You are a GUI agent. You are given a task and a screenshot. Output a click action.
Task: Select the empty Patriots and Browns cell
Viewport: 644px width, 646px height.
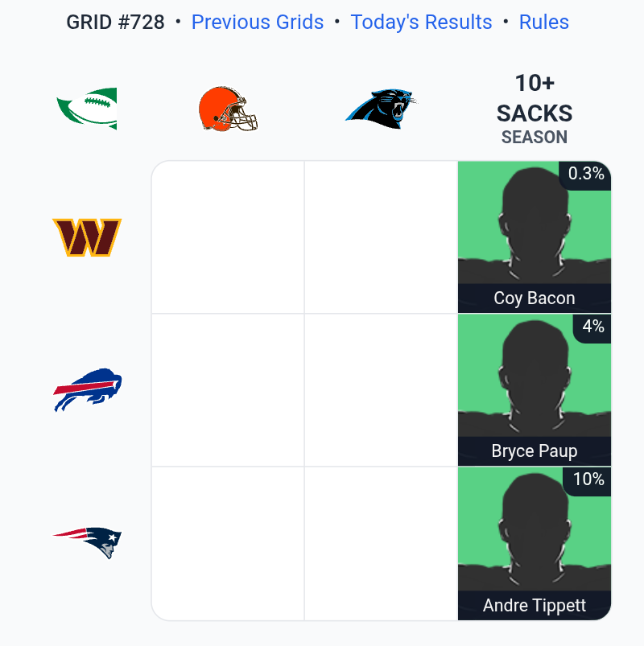[228, 543]
